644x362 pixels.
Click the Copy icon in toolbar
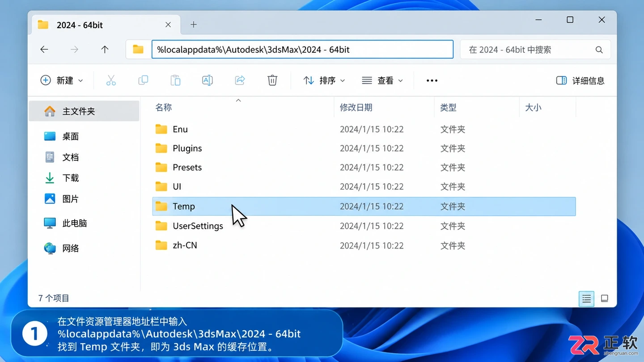point(143,80)
